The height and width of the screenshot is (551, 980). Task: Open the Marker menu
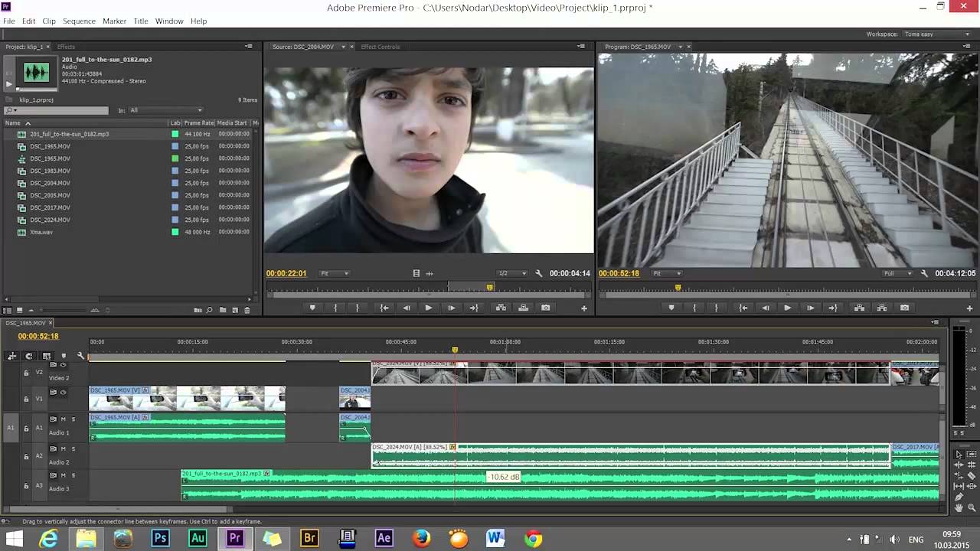coord(114,21)
